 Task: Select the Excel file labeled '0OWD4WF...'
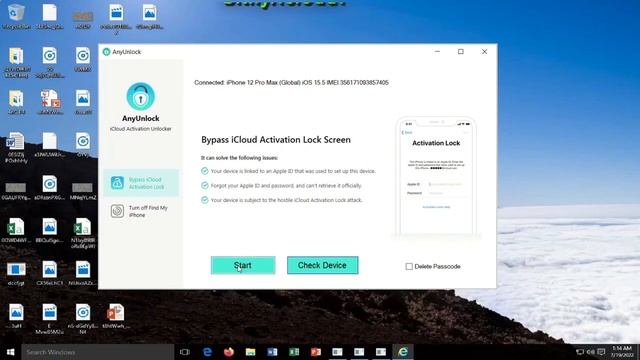(16, 230)
